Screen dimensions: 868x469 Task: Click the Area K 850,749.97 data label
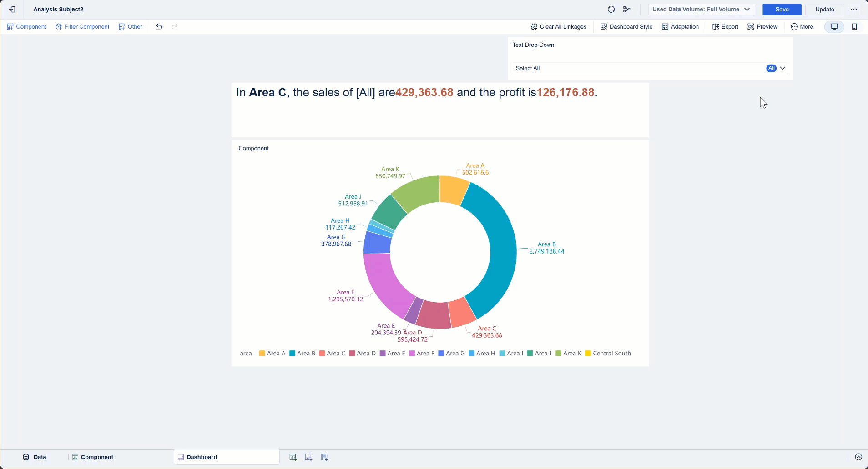tap(390, 172)
